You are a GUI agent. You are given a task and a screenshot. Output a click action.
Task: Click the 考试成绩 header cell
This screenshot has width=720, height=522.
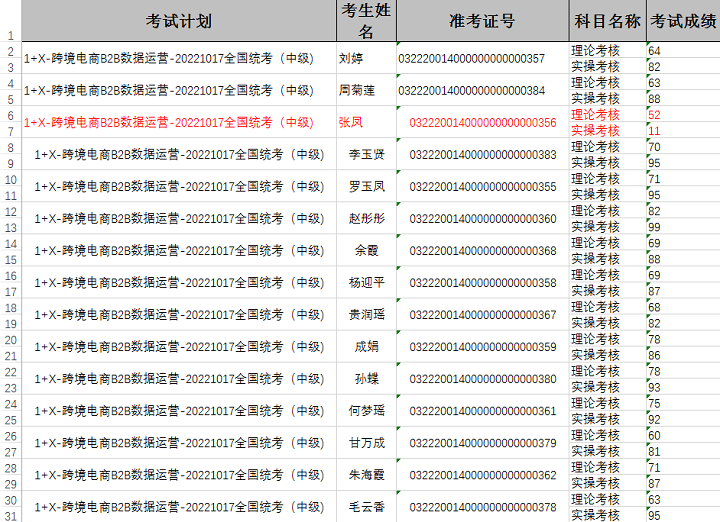(683, 21)
